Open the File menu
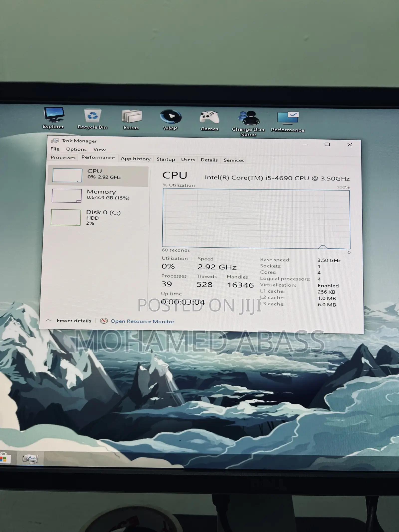 tap(55, 149)
